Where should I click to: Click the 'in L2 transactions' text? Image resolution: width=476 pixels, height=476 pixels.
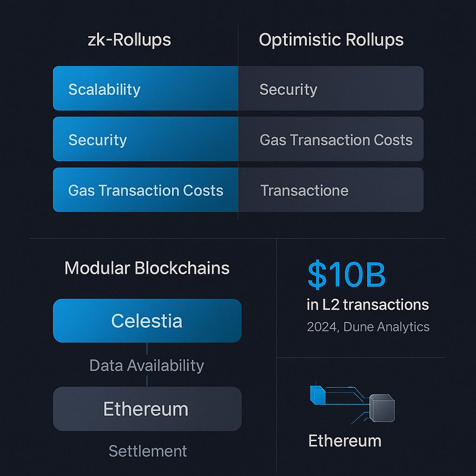368,305
